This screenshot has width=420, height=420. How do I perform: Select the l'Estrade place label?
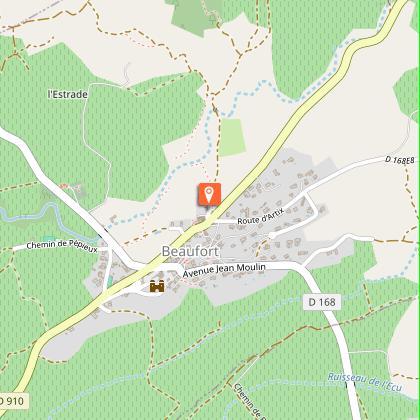tap(68, 94)
